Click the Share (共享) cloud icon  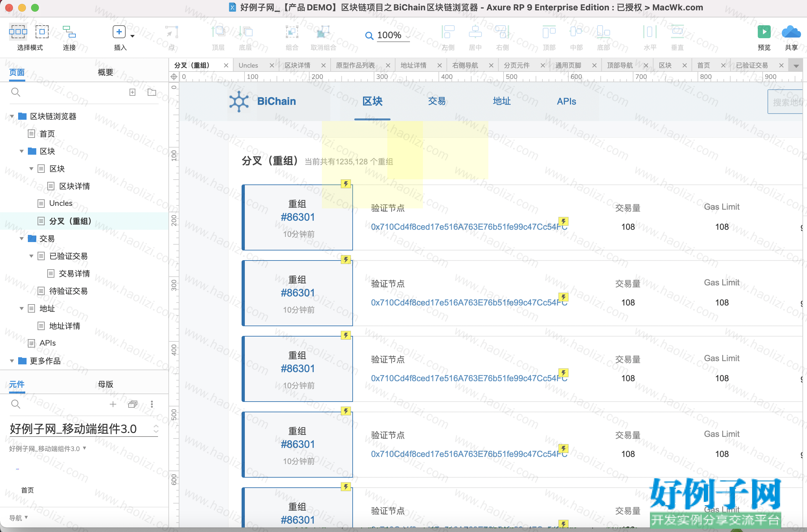(x=791, y=32)
